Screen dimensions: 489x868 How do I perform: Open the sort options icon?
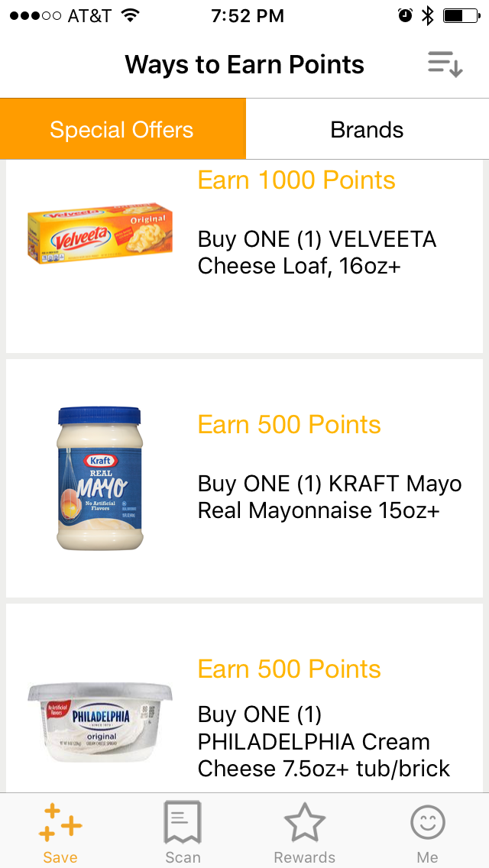pos(445,64)
